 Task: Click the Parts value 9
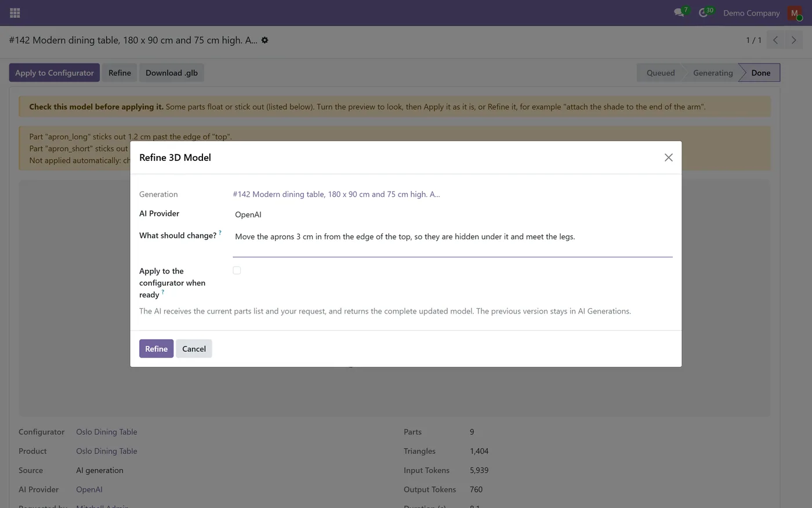coord(472,432)
